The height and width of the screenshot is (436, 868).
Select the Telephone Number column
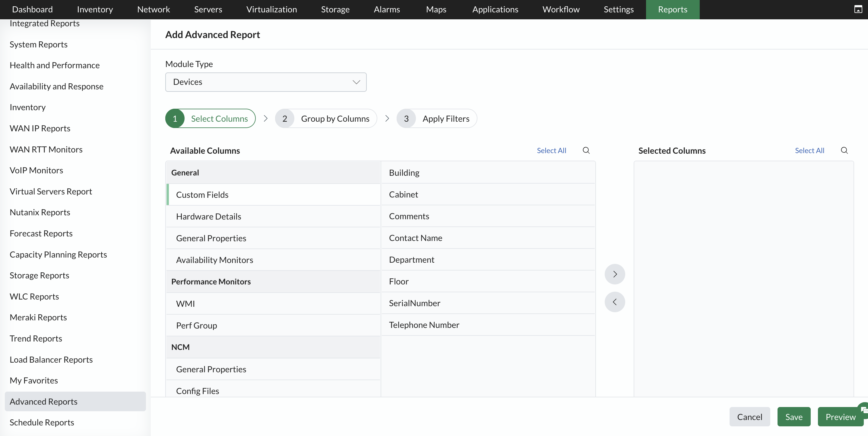pos(488,325)
